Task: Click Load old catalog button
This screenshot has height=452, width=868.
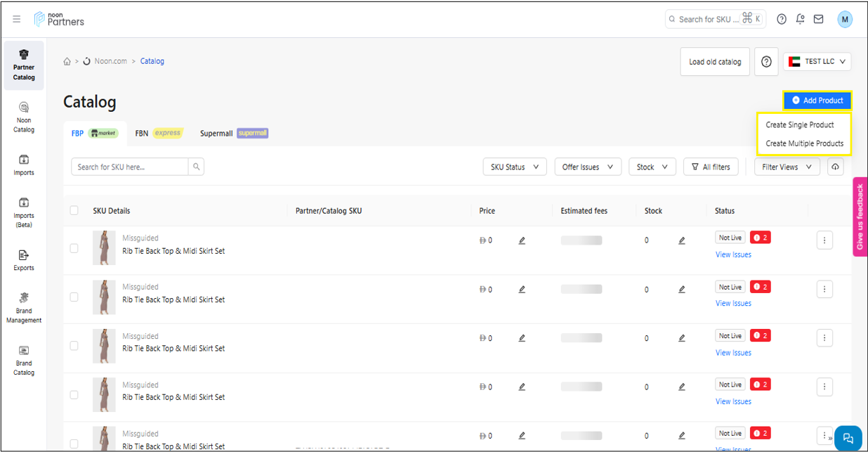Action: point(715,62)
